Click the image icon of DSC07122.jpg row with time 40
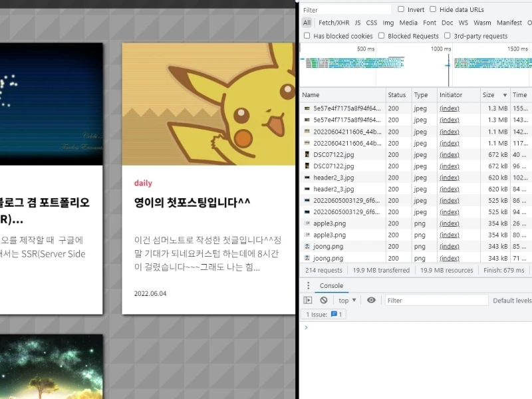The image size is (532, 399). (307, 155)
